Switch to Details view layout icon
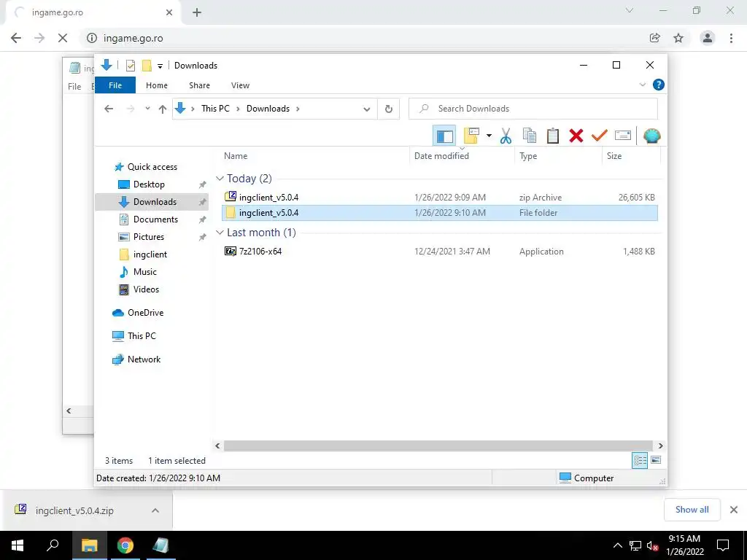 640,460
